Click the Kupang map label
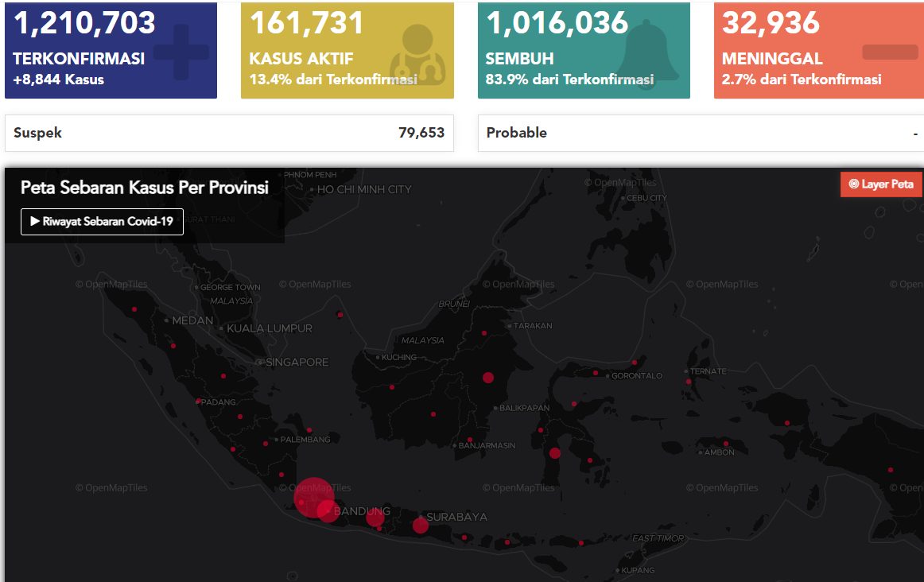The width and height of the screenshot is (924, 582). coord(639,570)
